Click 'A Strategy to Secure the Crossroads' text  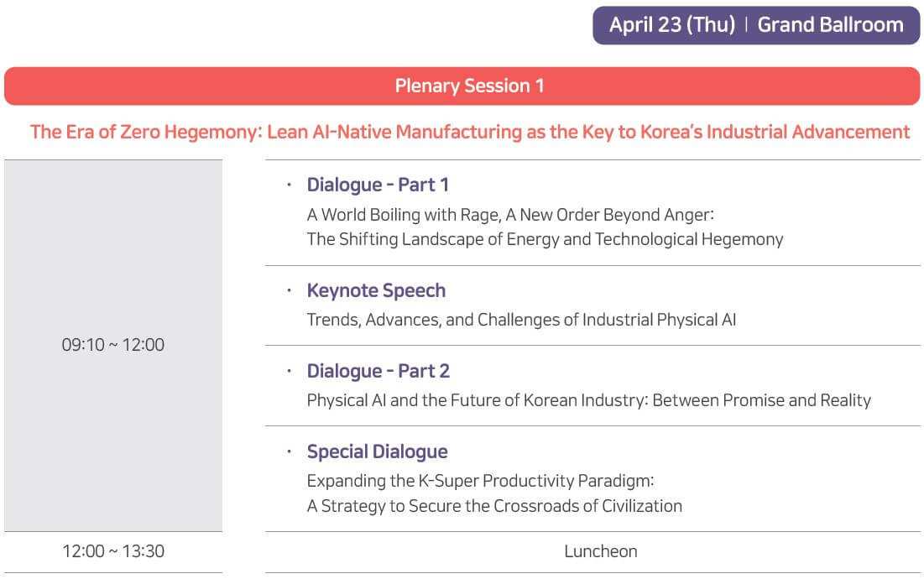tap(494, 506)
